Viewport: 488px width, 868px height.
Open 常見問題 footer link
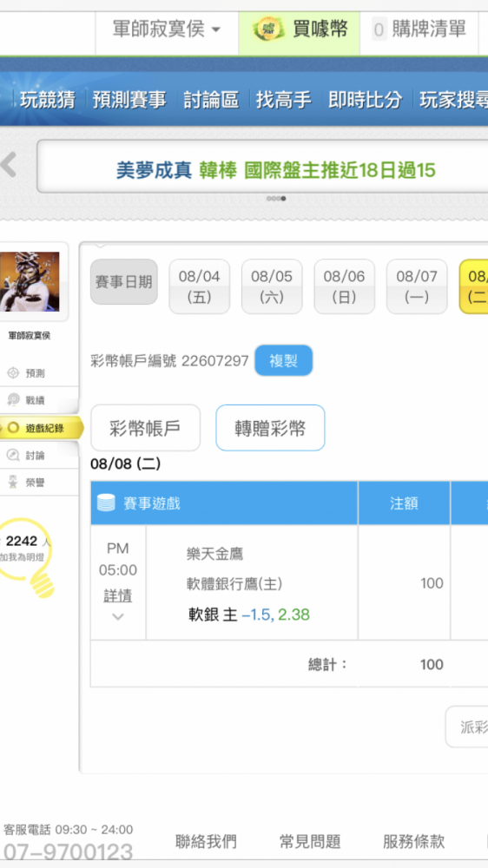pos(310,842)
